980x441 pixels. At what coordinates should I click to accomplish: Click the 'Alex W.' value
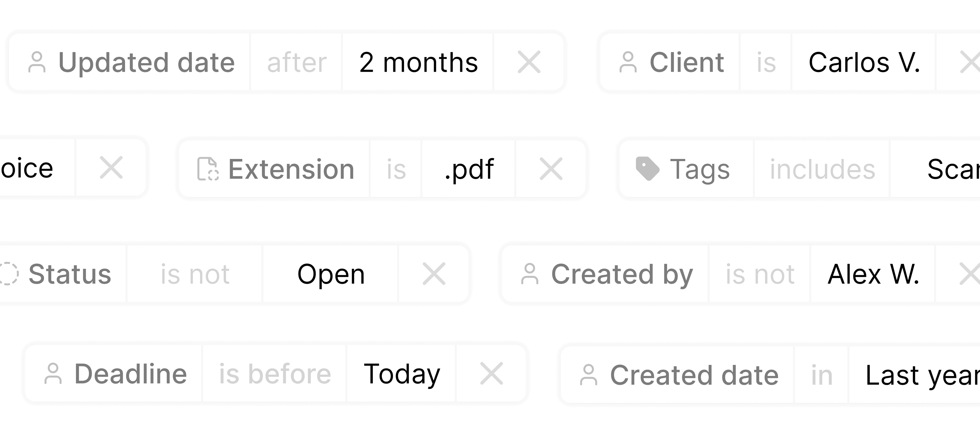tap(873, 274)
